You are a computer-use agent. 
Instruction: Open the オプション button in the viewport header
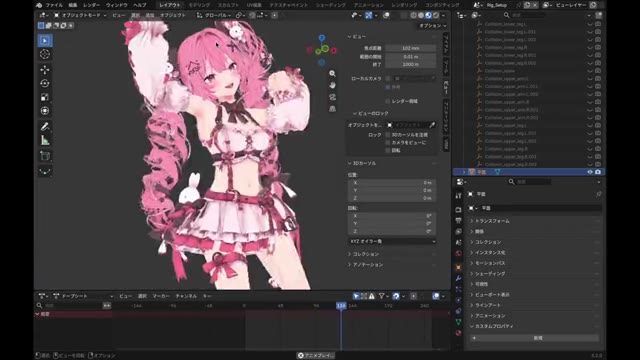tap(433, 26)
